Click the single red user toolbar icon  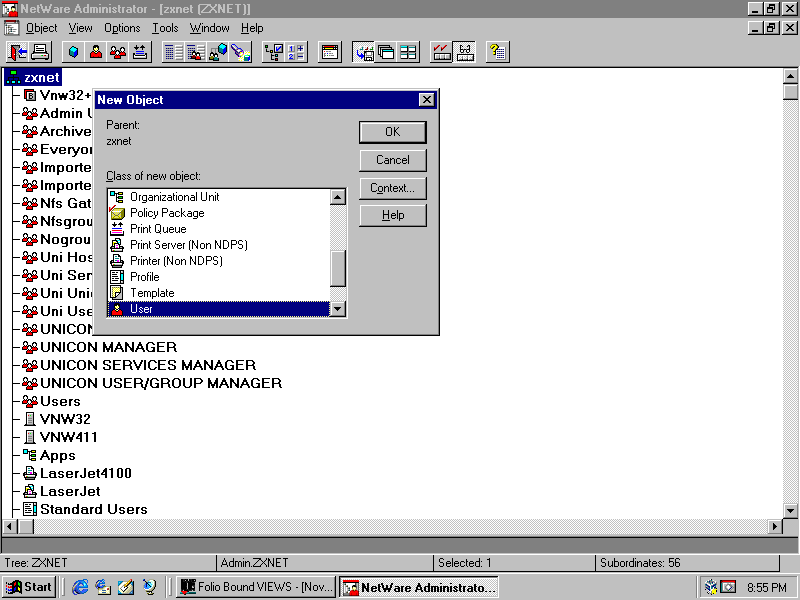95,52
